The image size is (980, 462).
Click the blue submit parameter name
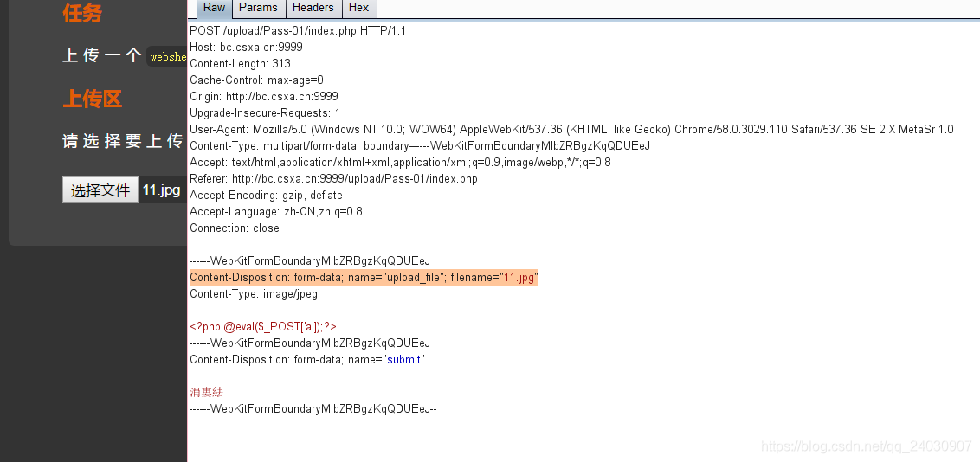tap(403, 360)
